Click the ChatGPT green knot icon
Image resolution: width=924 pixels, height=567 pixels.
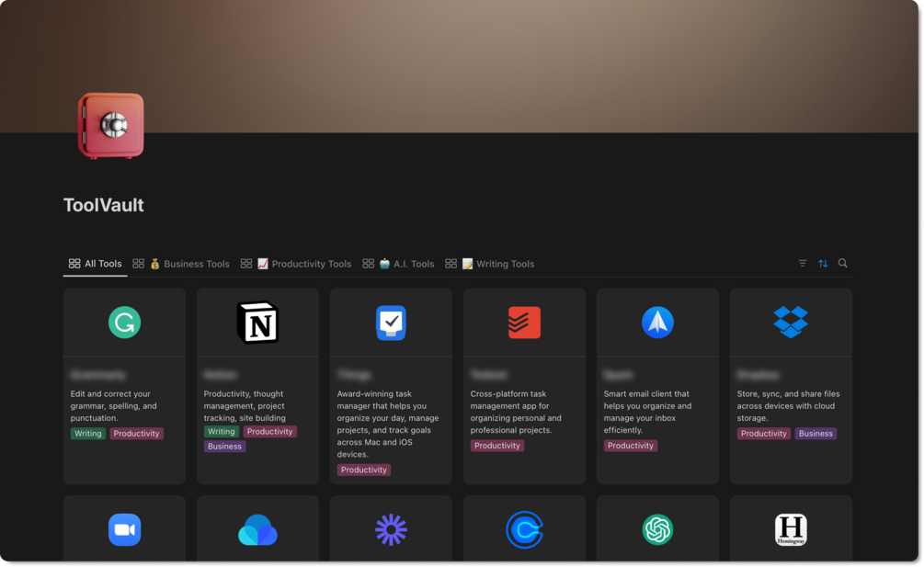pos(657,529)
